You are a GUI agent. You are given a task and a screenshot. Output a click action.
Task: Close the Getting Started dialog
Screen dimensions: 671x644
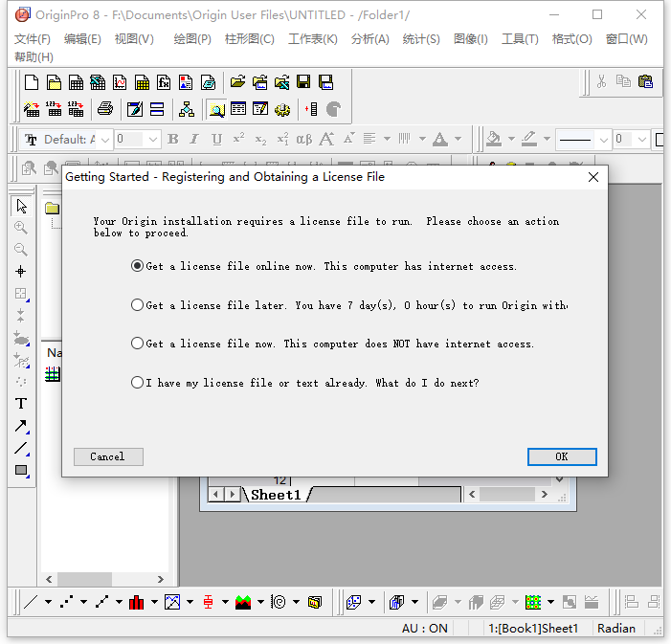[593, 177]
